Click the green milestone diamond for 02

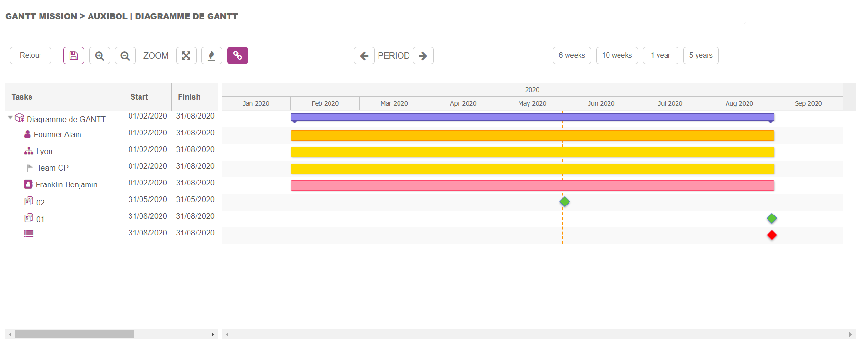click(565, 202)
